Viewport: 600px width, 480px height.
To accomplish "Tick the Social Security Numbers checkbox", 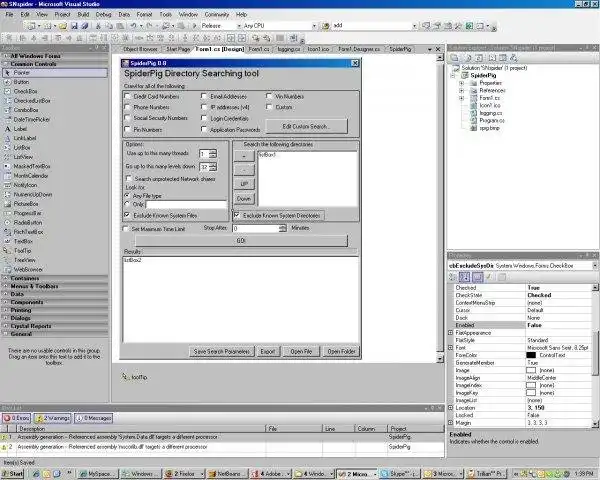I will (128, 118).
